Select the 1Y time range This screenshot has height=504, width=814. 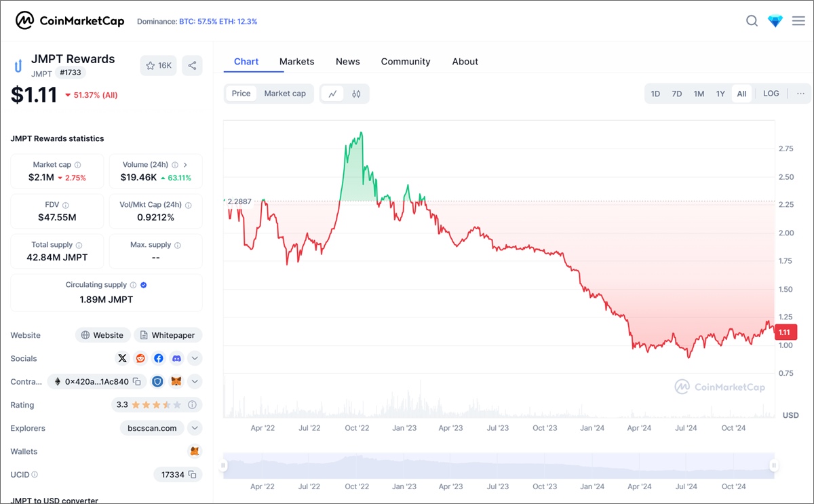click(720, 94)
